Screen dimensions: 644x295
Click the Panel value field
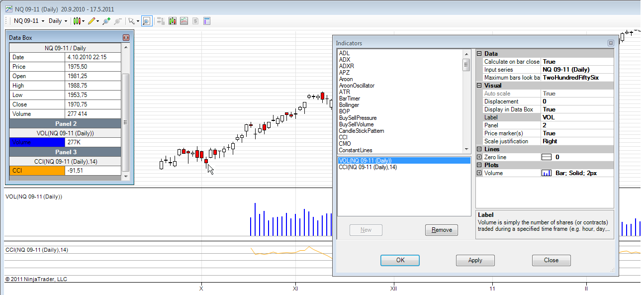click(x=577, y=125)
